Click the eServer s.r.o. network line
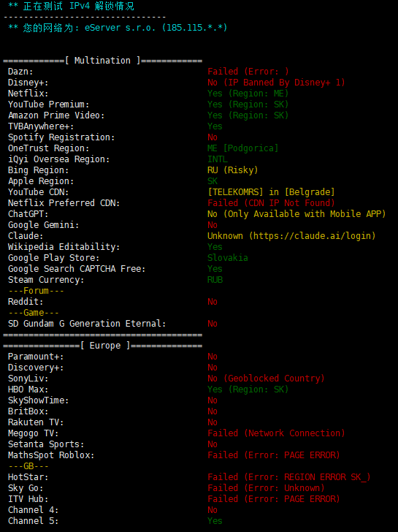398x532 pixels. coord(118,28)
